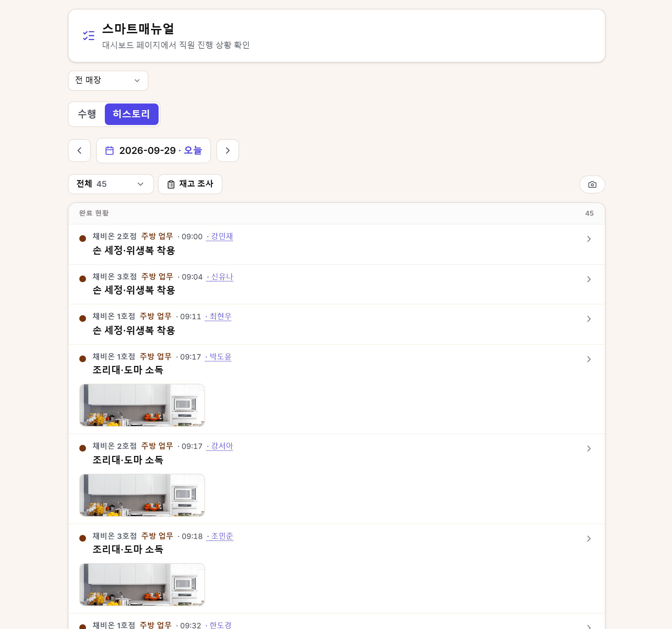Open the 전 매장 store dropdown

click(108, 80)
